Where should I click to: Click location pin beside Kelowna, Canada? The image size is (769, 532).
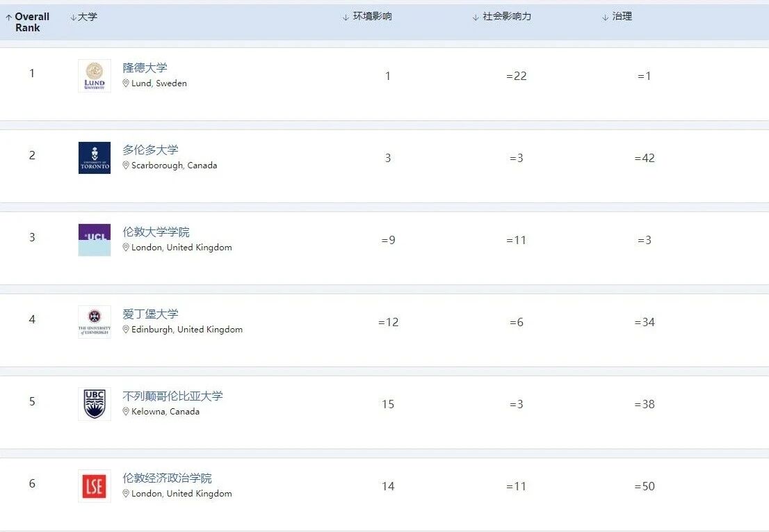coord(126,412)
